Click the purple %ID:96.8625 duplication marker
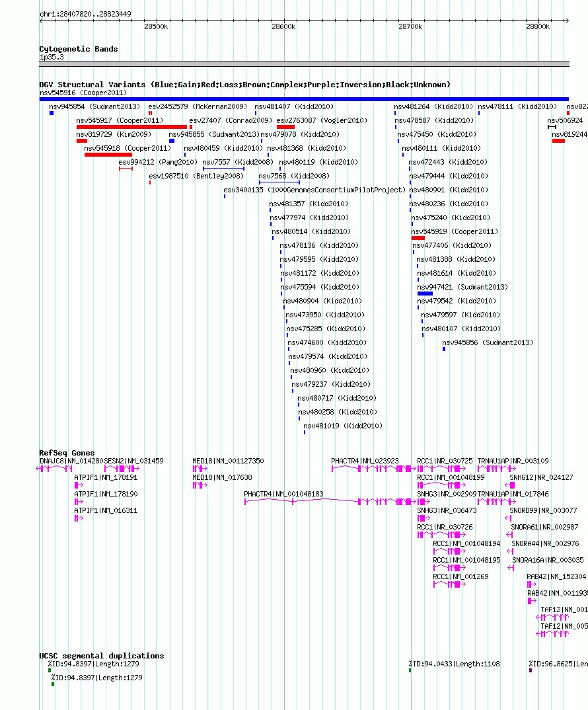This screenshot has height=710, width=588. [x=531, y=670]
